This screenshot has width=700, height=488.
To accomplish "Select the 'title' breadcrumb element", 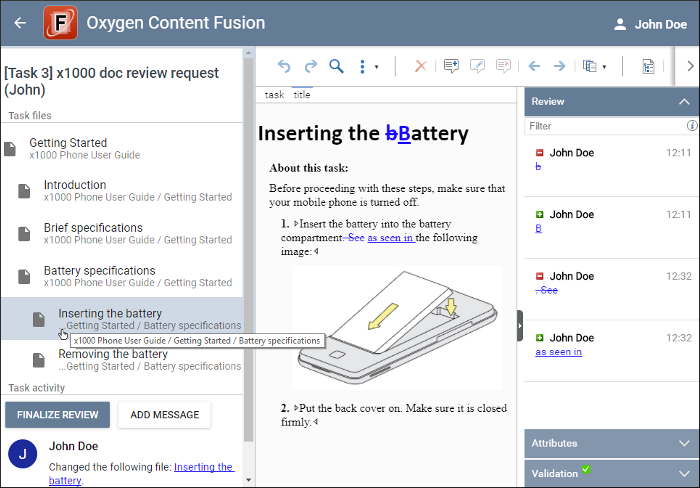I will coord(302,95).
